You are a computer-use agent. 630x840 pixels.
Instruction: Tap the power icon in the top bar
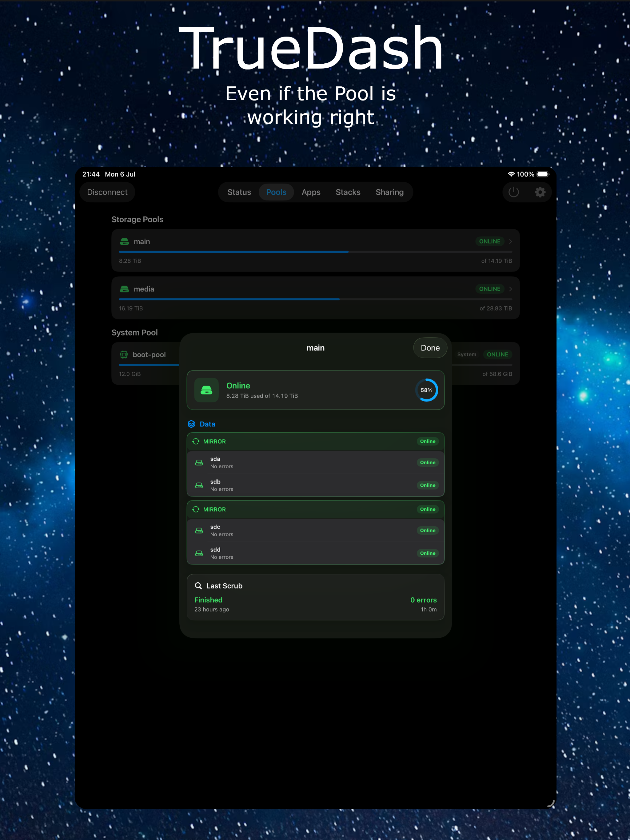pyautogui.click(x=513, y=192)
